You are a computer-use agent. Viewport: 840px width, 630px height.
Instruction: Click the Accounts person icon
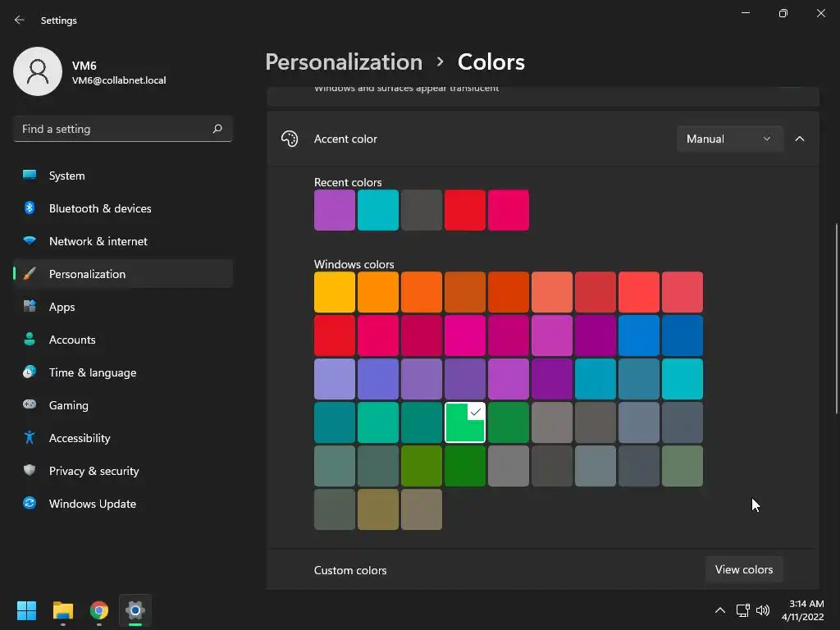[30, 339]
